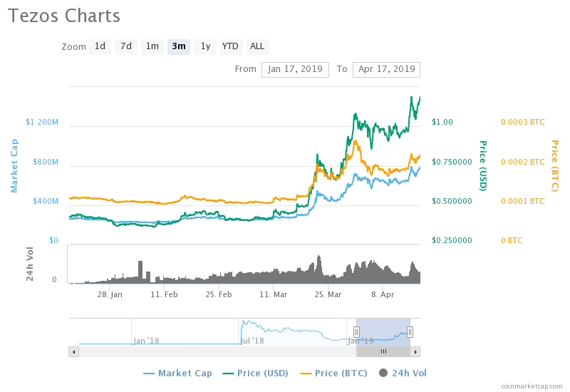The height and width of the screenshot is (392, 570).
Task: Click the 25. Mar axis label
Action: coord(328,294)
